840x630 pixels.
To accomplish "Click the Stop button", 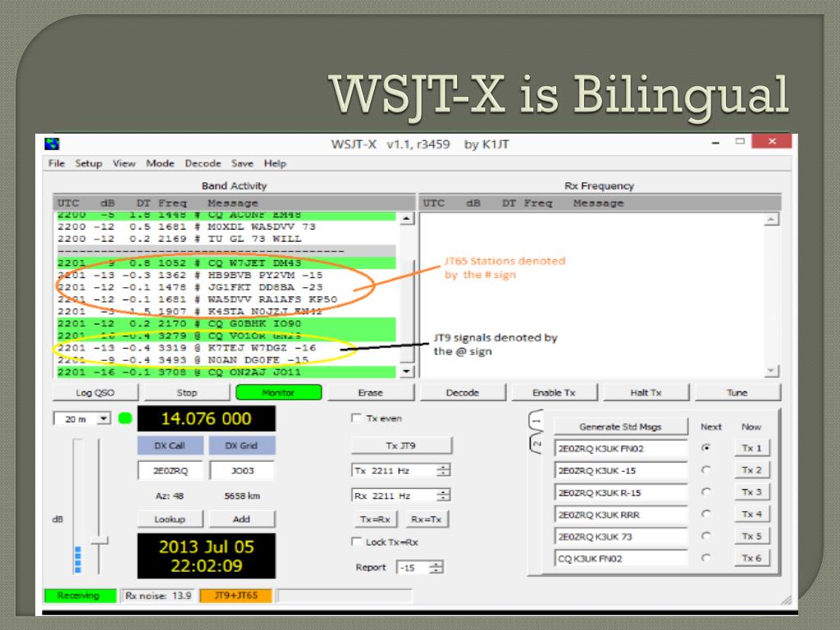I will coord(187,393).
